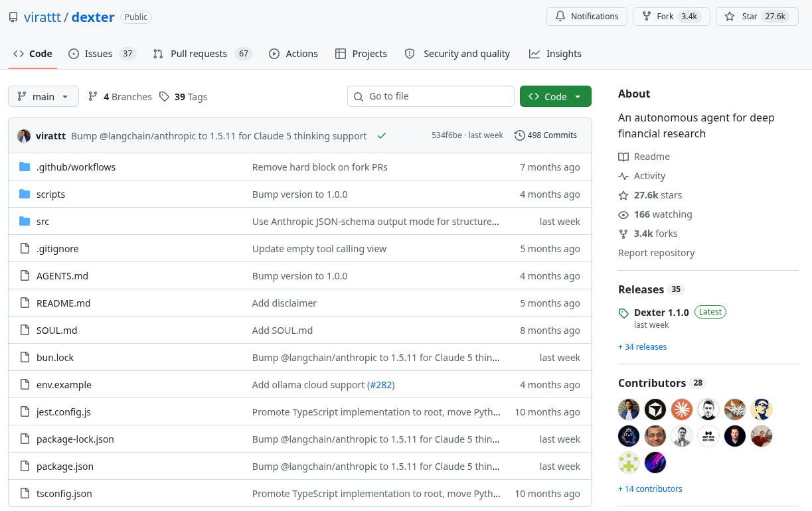Click virattt's avatar in the commit row

click(x=24, y=135)
